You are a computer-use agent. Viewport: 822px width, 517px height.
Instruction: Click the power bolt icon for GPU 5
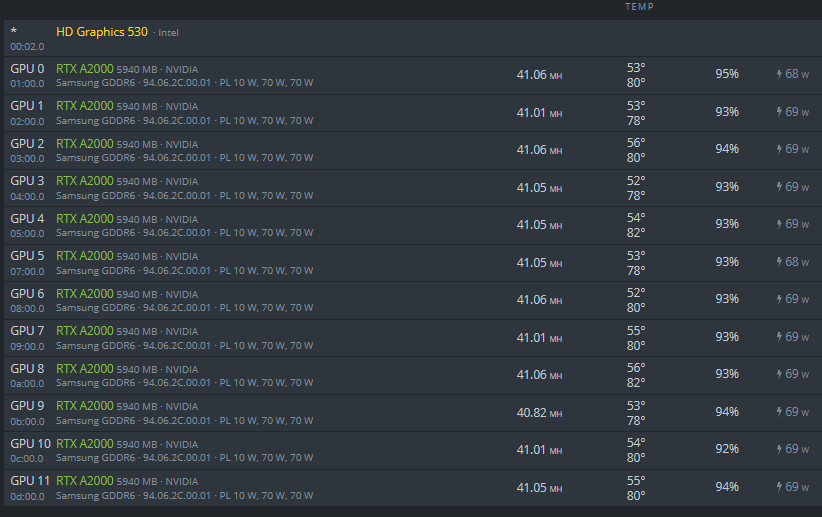point(780,262)
